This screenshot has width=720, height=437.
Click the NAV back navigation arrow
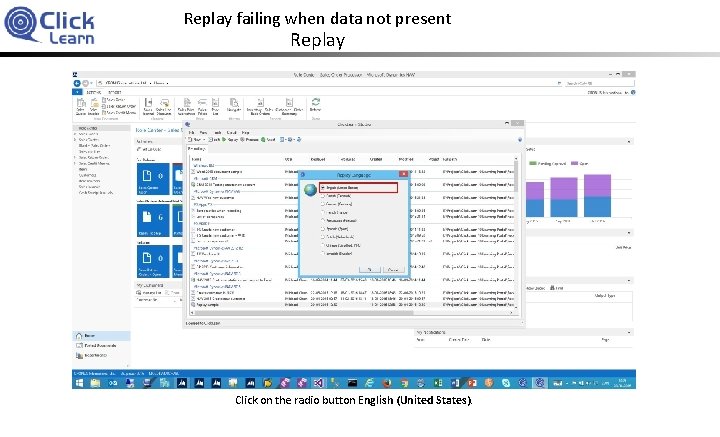point(77,83)
